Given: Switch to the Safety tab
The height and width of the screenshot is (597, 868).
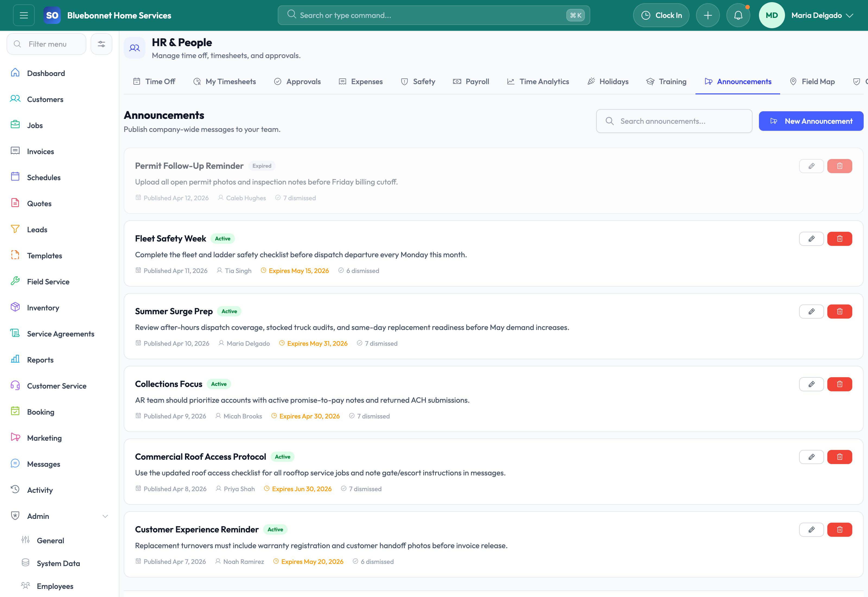Looking at the screenshot, I should 418,82.
